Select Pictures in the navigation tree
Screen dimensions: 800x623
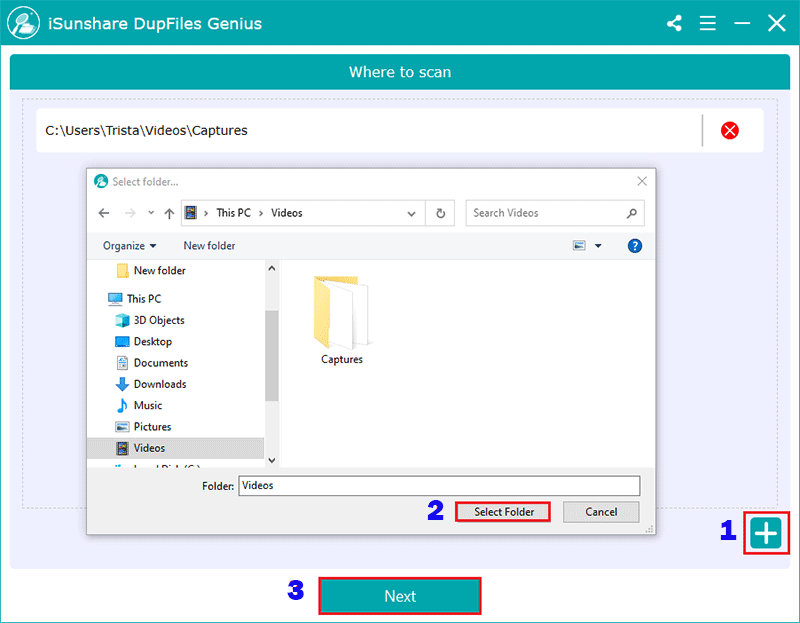point(152,427)
